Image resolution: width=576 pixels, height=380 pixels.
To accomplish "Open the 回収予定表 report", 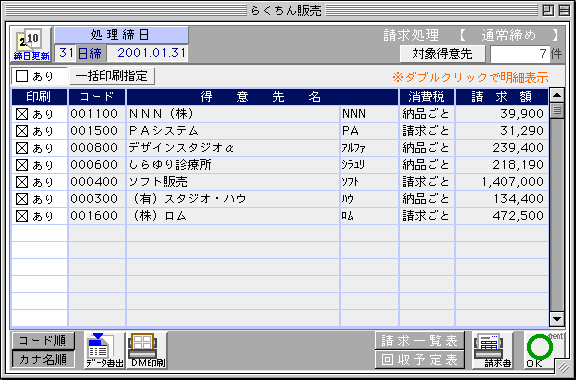I will pos(420,359).
